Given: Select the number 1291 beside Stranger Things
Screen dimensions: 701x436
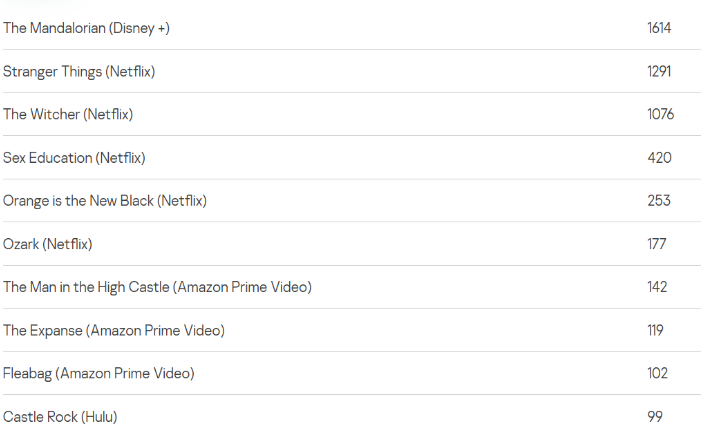Looking at the screenshot, I should point(659,71).
